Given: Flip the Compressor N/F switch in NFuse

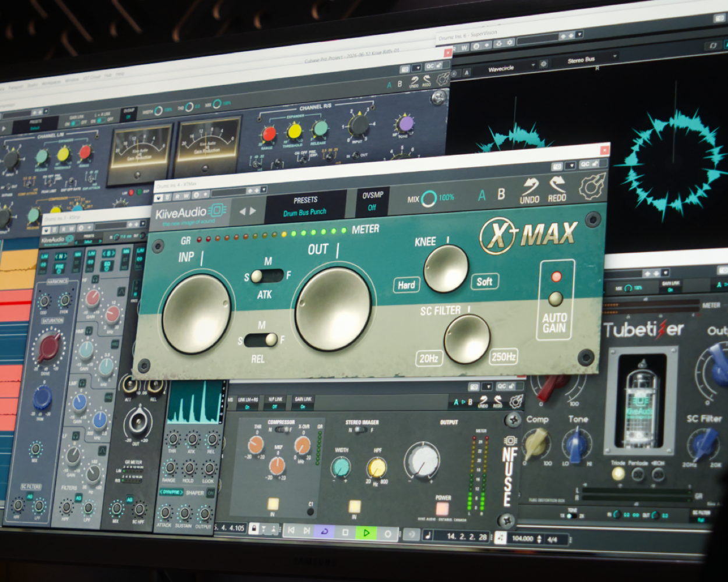Looking at the screenshot, I should (x=283, y=430).
